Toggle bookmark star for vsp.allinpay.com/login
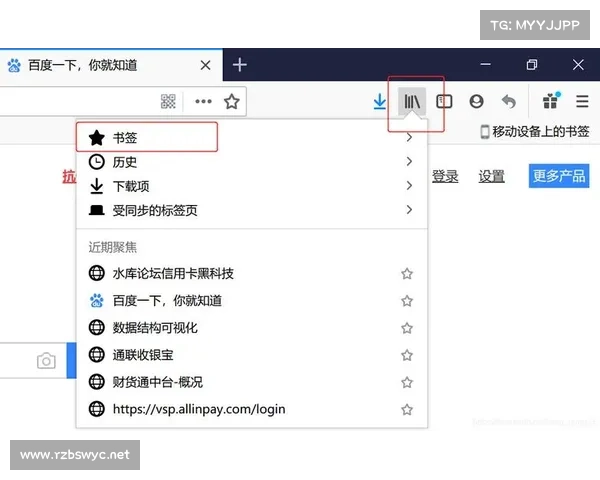 pos(407,409)
